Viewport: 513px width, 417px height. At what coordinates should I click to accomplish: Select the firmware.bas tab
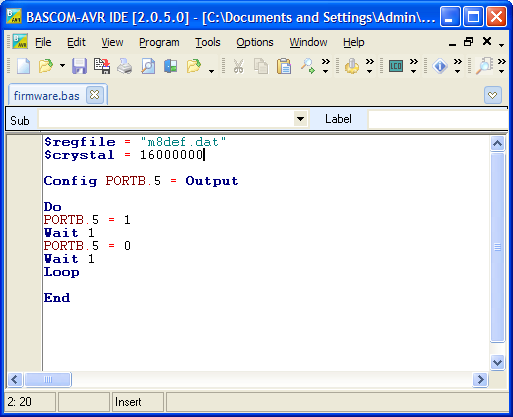point(47,96)
